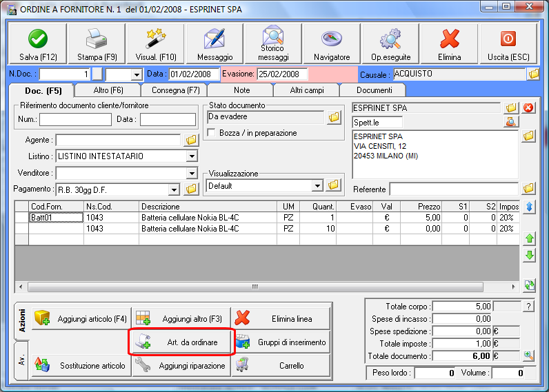Print via the Stampa (F9) button
Image resolution: width=549 pixels, height=392 pixels.
(x=97, y=43)
